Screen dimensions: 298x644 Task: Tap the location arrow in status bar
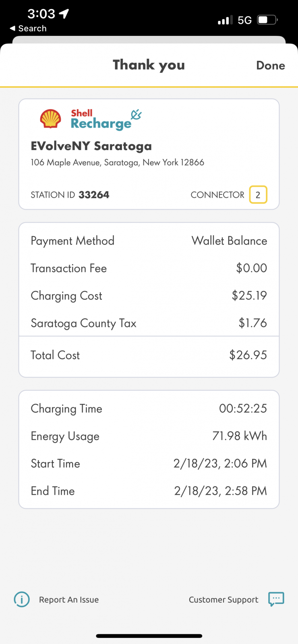(x=64, y=14)
